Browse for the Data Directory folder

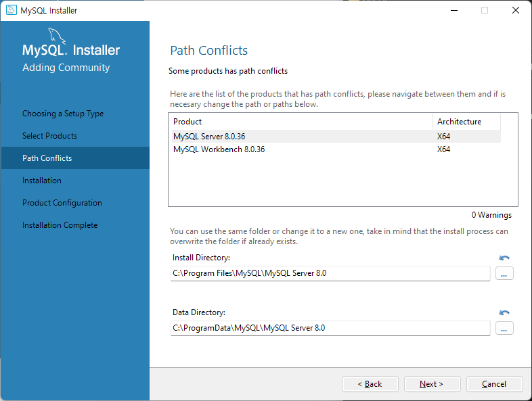(504, 328)
